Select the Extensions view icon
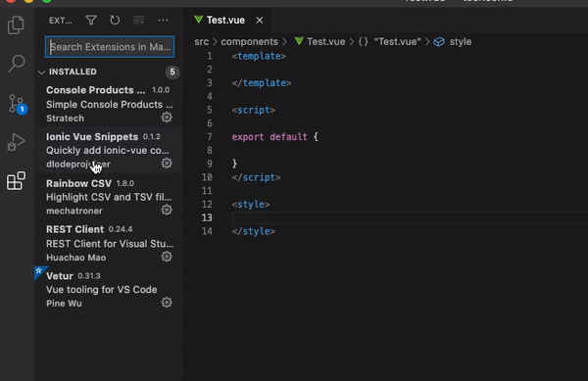The width and height of the screenshot is (588, 381). pos(16,181)
